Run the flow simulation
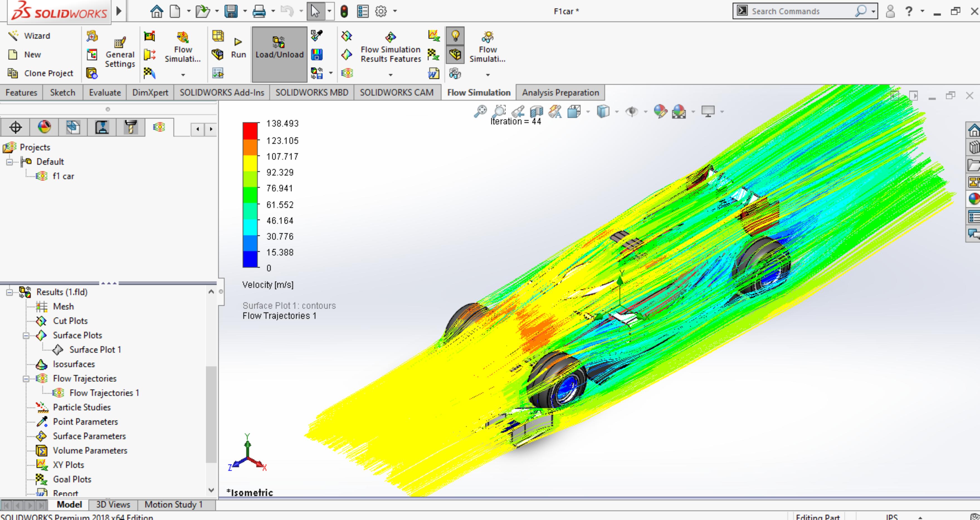Viewport: 980px width, 520px height. pyautogui.click(x=238, y=48)
